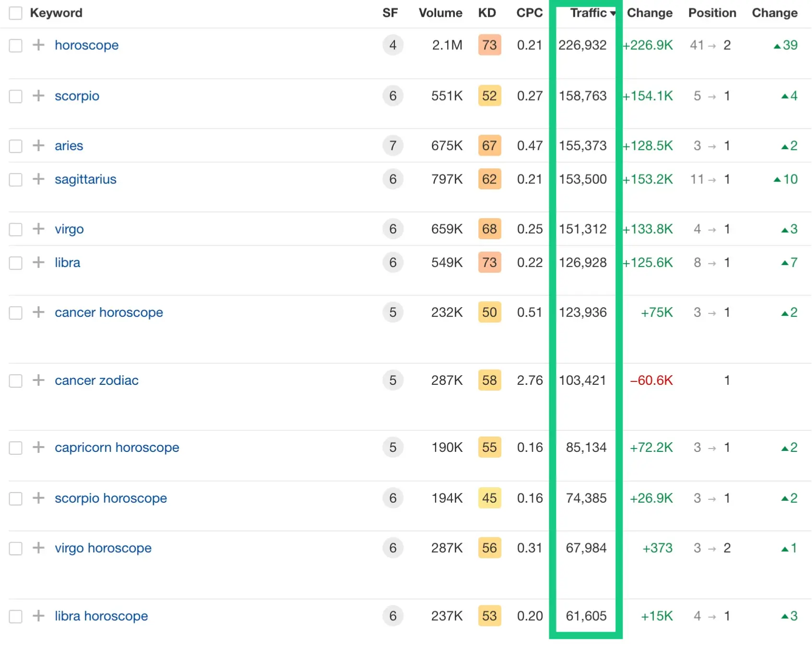
Task: Expand the sagittarius keyword plus icon
Action: (38, 179)
